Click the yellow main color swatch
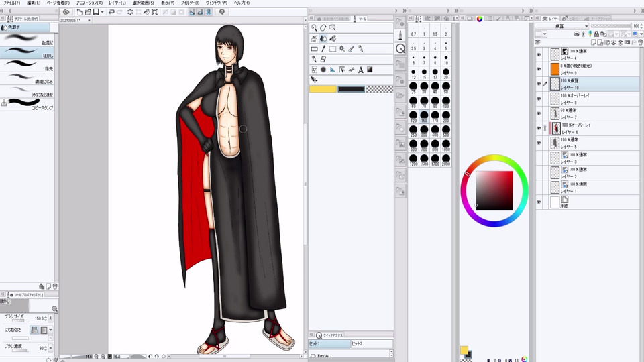This screenshot has width=644, height=362. tap(323, 89)
